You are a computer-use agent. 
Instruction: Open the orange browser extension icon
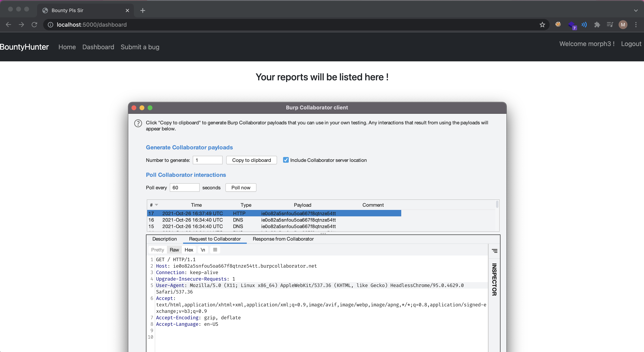(558, 24)
